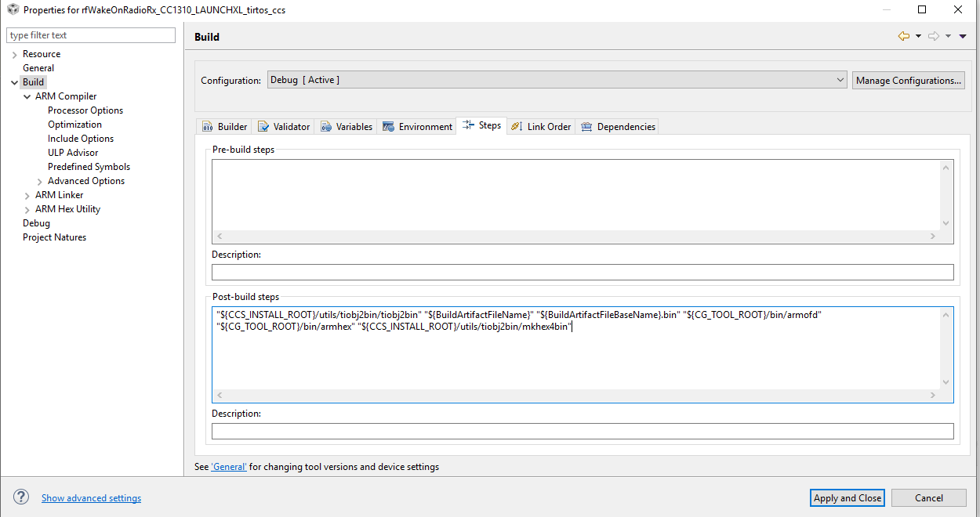This screenshot has width=980, height=517.
Task: Open the 'General' settings link
Action: click(229, 467)
